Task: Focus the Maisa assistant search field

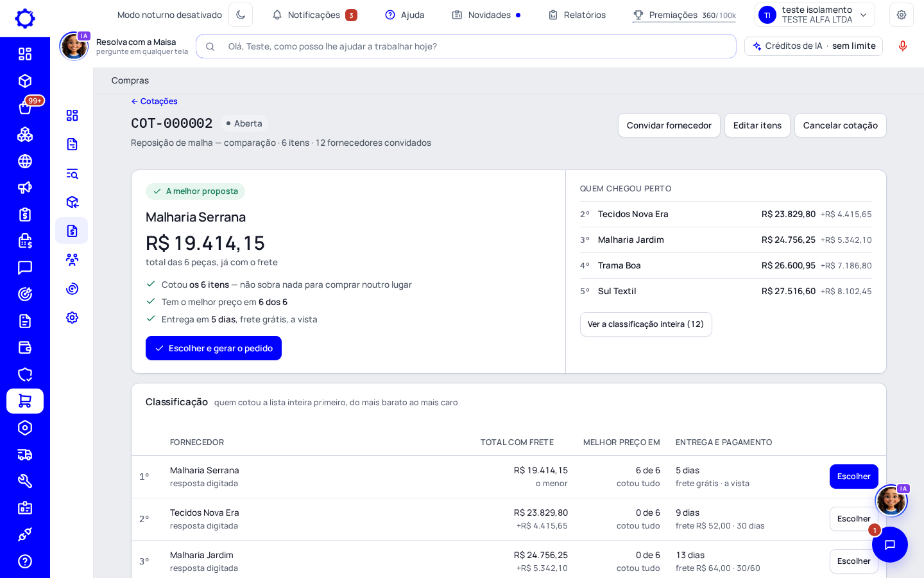Action: pyautogui.click(x=466, y=46)
